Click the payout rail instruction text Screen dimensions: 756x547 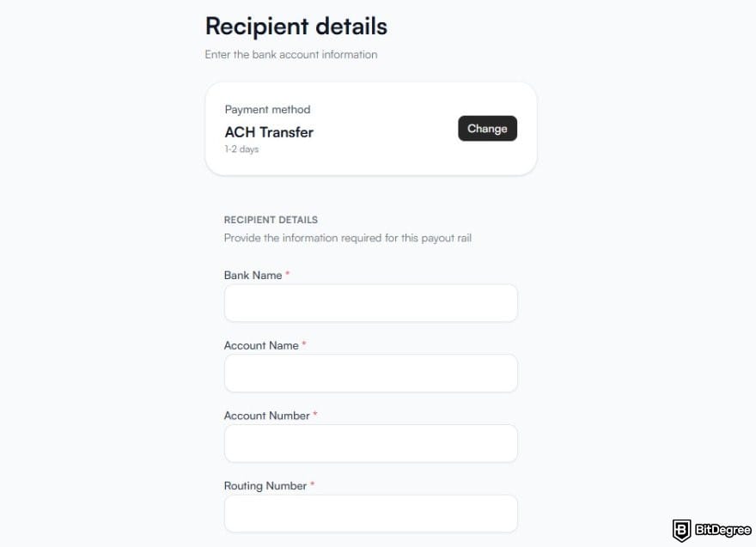tap(348, 238)
